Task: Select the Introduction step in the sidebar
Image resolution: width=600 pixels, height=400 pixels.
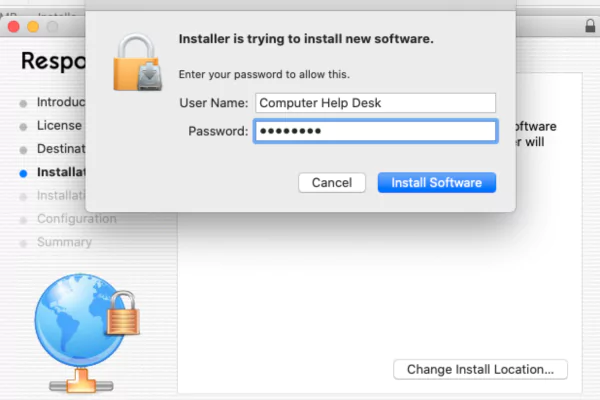Action: pyautogui.click(x=60, y=102)
